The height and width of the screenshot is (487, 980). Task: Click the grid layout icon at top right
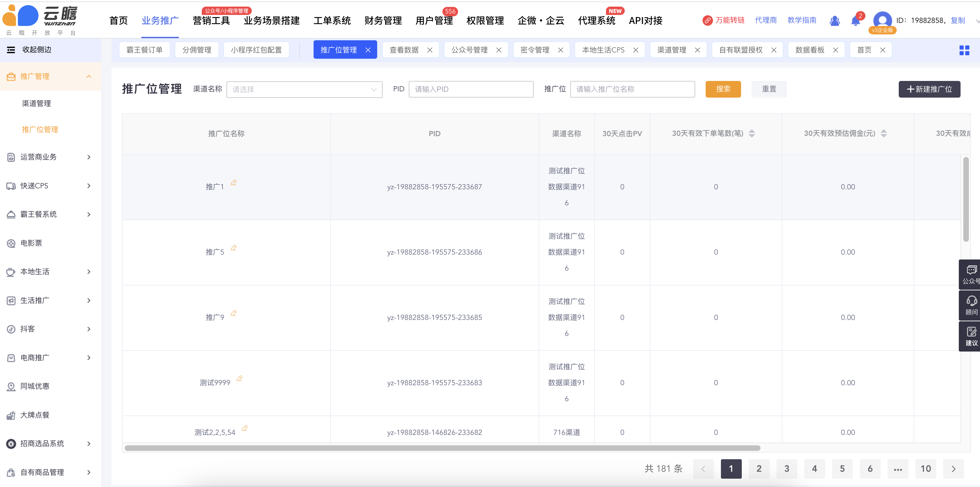tap(964, 50)
